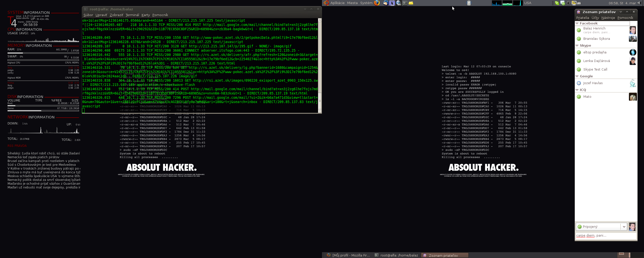644x258 pixels.
Task: Click Pidgin icon in buddy list title
Action: point(578,12)
